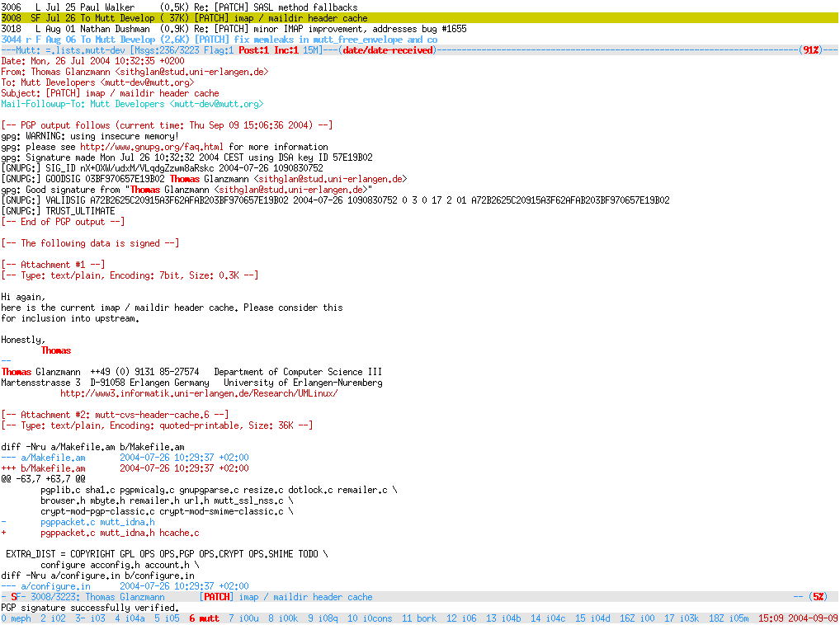The width and height of the screenshot is (840, 625).
Task: Switch to screen window '15 i04d'
Action: tap(592, 618)
